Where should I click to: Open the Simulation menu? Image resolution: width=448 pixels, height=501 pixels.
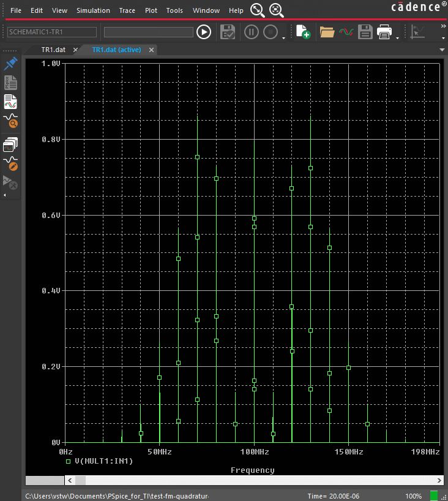tap(93, 10)
